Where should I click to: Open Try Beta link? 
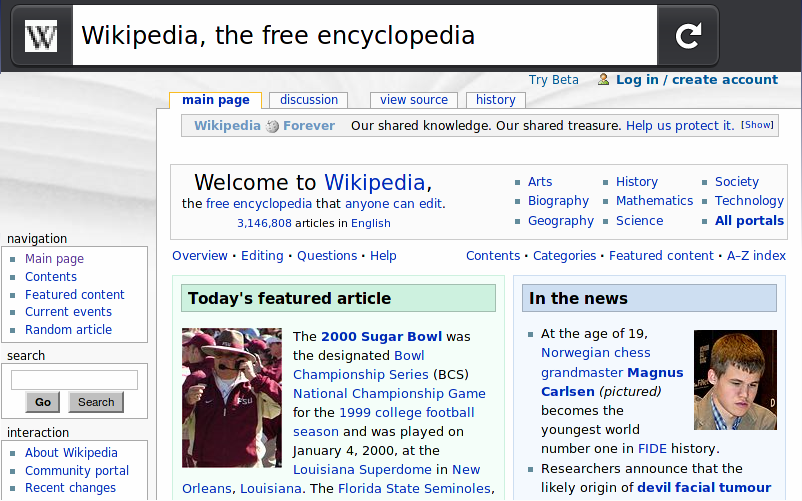coord(553,80)
